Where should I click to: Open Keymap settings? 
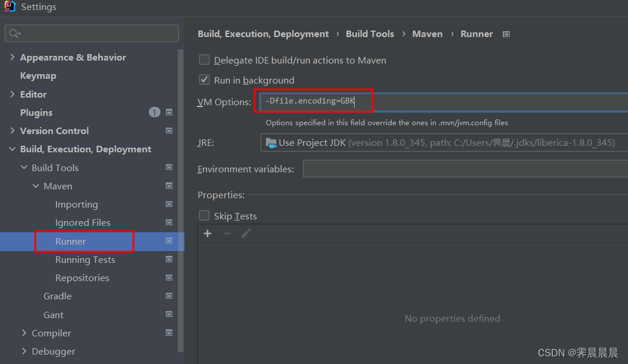pyautogui.click(x=38, y=76)
